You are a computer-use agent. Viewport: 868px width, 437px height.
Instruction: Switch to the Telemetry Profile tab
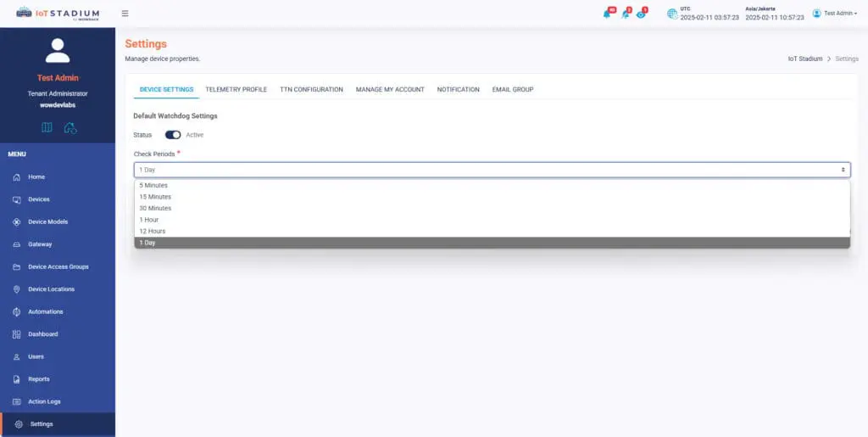pos(236,89)
